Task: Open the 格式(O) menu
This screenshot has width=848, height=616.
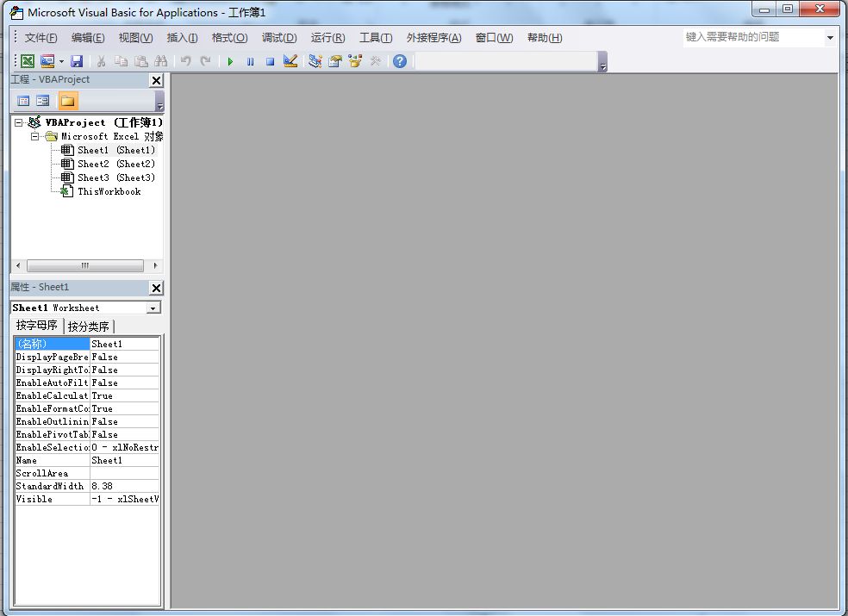Action: pyautogui.click(x=230, y=38)
